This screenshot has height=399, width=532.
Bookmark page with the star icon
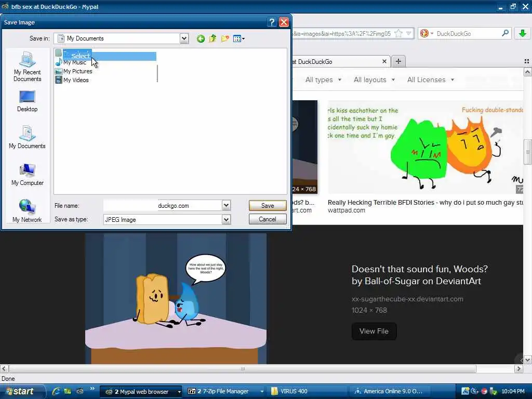tap(398, 34)
